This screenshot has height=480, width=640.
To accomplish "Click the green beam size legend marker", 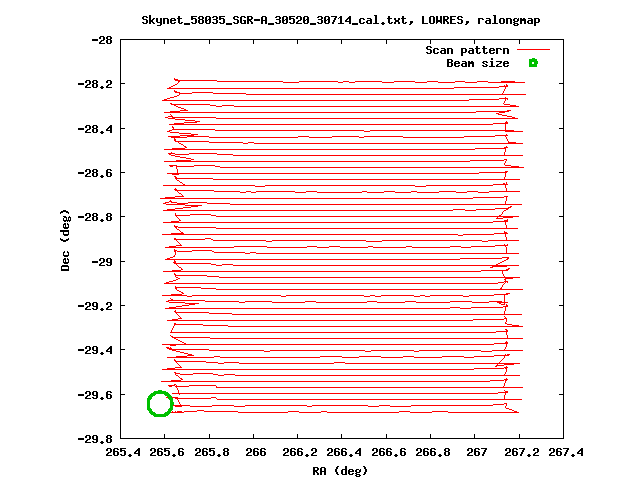I will 533,63.
